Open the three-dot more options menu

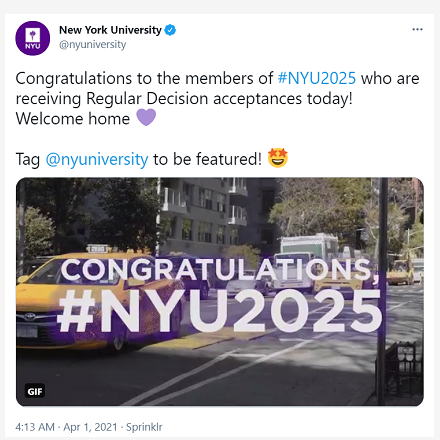click(x=417, y=30)
